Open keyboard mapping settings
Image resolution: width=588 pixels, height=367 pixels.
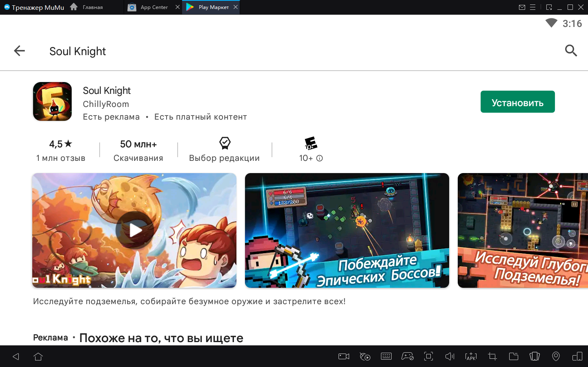coord(386,356)
